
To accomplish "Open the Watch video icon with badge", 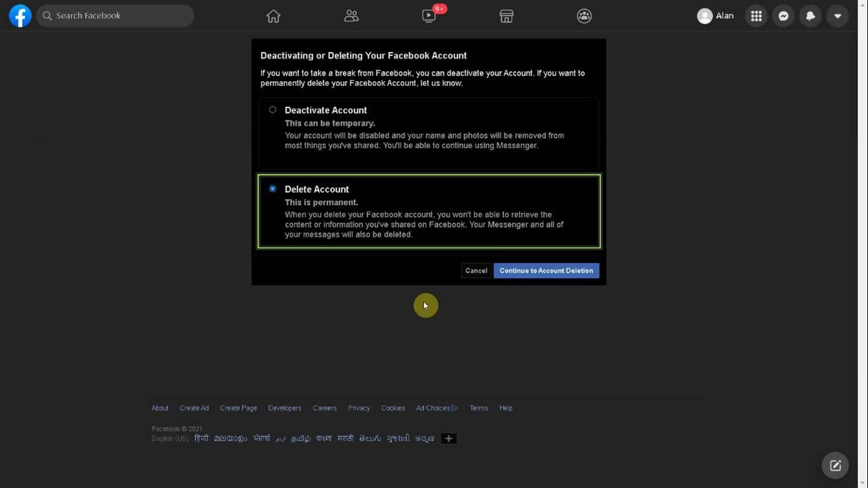I will pyautogui.click(x=429, y=16).
